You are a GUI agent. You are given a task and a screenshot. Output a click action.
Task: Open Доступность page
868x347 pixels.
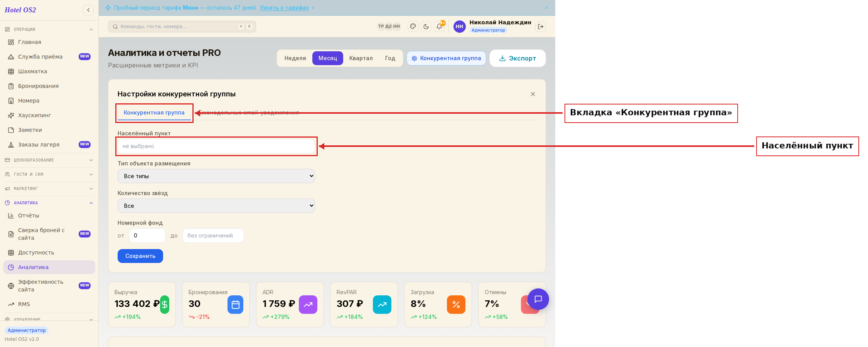pos(49,253)
